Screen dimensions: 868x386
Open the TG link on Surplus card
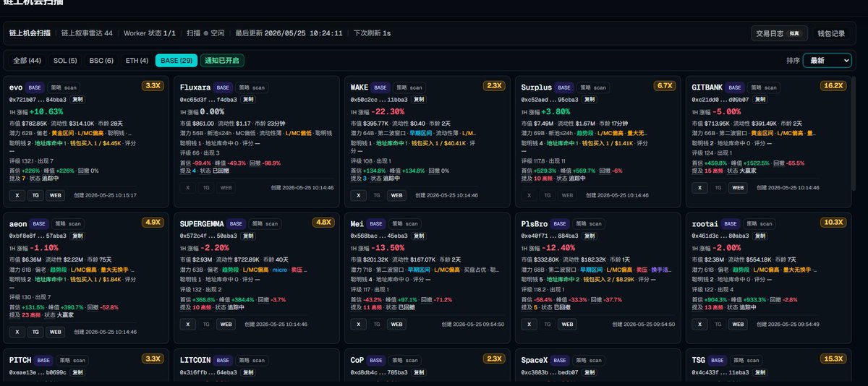click(x=548, y=195)
